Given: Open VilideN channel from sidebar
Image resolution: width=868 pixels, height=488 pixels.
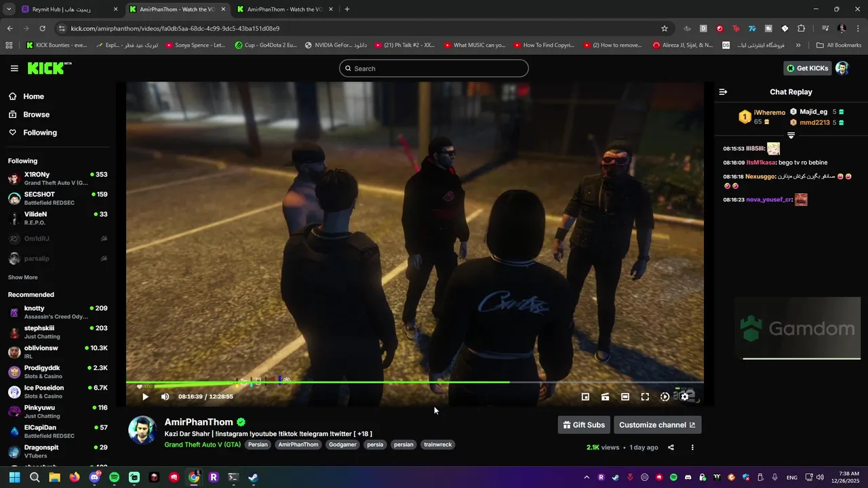Looking at the screenshot, I should pyautogui.click(x=58, y=218).
